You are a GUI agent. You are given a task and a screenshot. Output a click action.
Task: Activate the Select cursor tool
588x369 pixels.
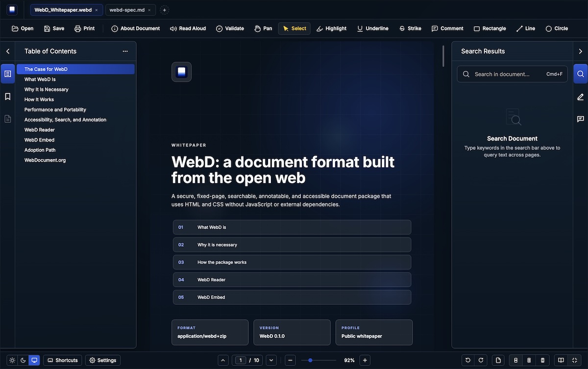(294, 28)
